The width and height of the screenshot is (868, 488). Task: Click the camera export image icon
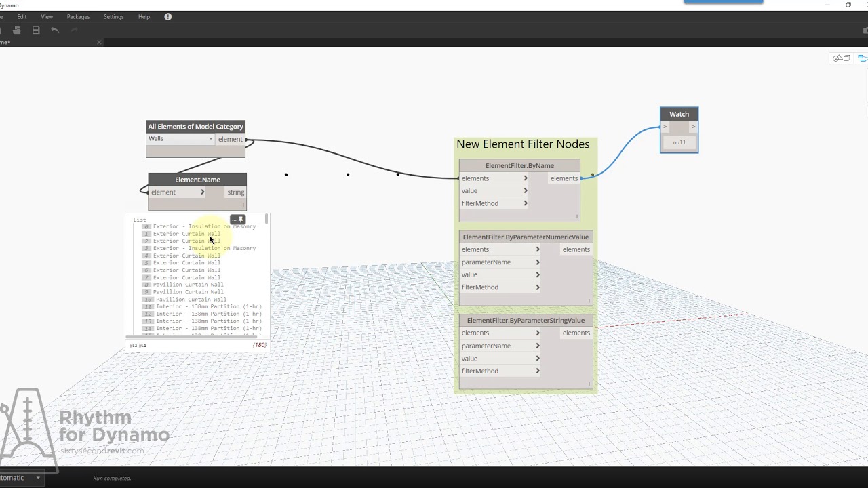(x=865, y=30)
